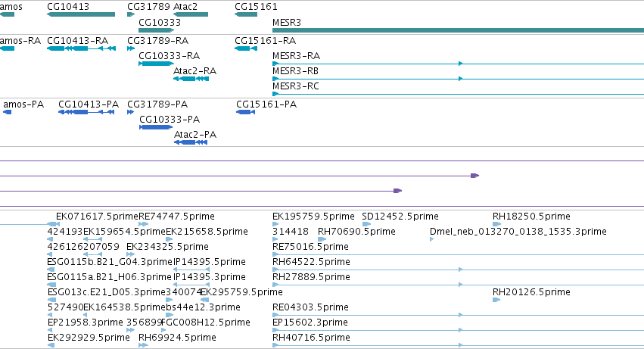Screen dimensions: 644x349
Task: Click the CG10333-PA protein label
Action: coord(170,120)
